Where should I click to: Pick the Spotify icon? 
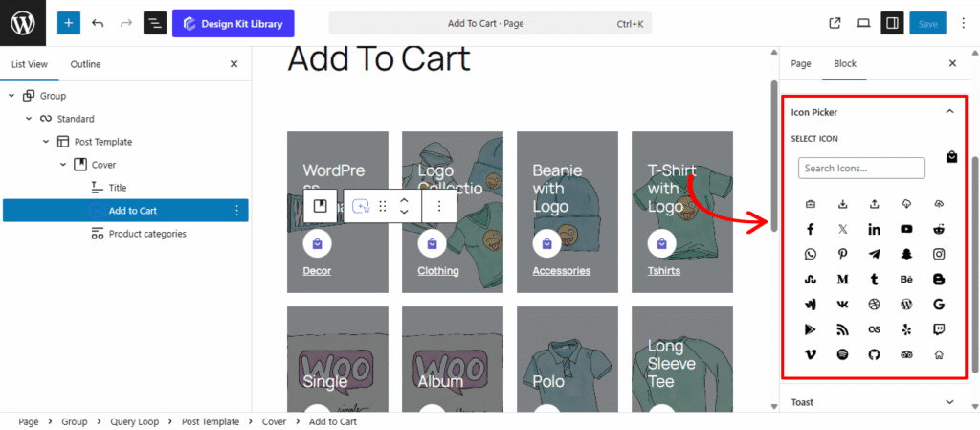pyautogui.click(x=842, y=354)
